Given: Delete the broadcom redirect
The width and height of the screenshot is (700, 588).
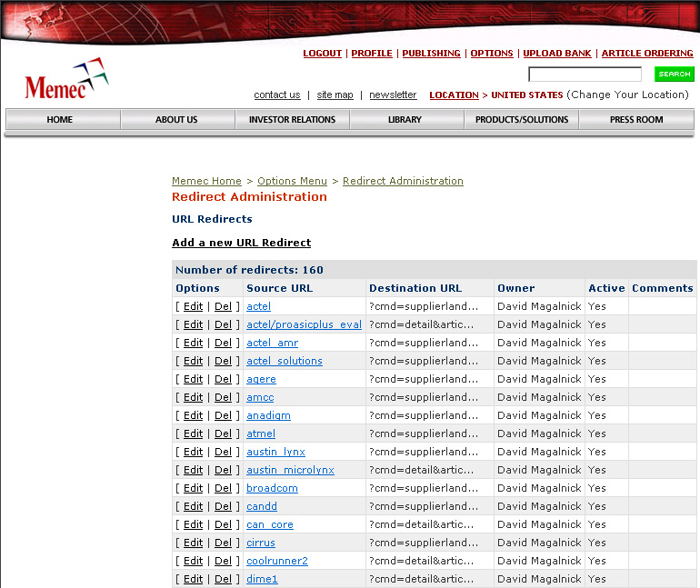Looking at the screenshot, I should click(223, 488).
